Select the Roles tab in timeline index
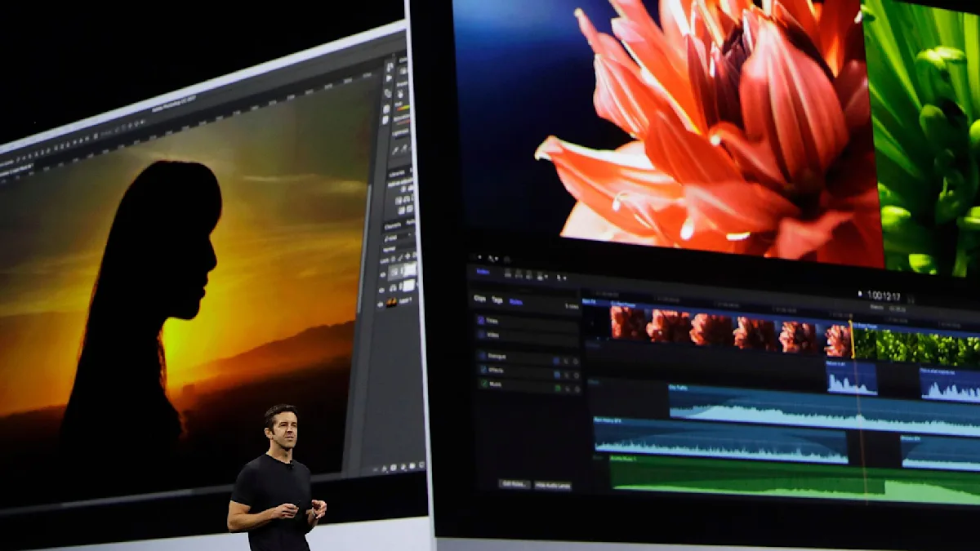 (x=516, y=301)
